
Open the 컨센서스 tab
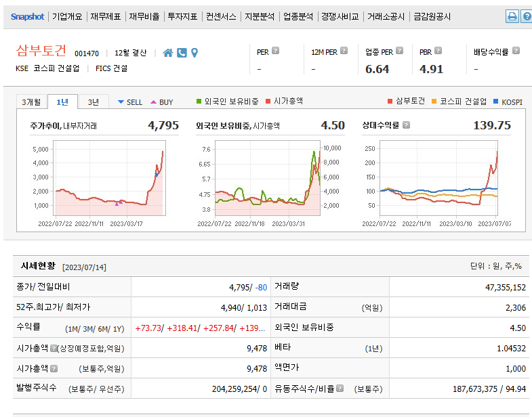click(221, 17)
